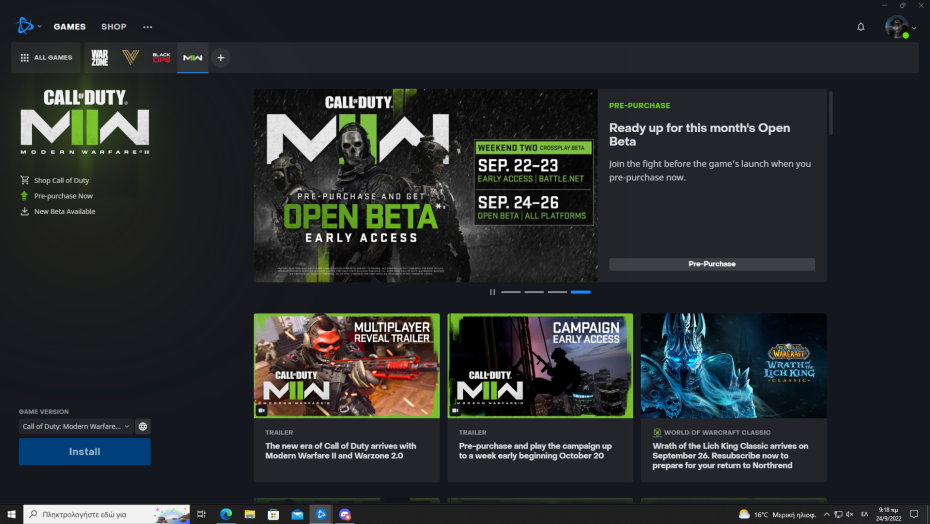Pause the banner carousel
The image size is (930, 524).
(492, 292)
